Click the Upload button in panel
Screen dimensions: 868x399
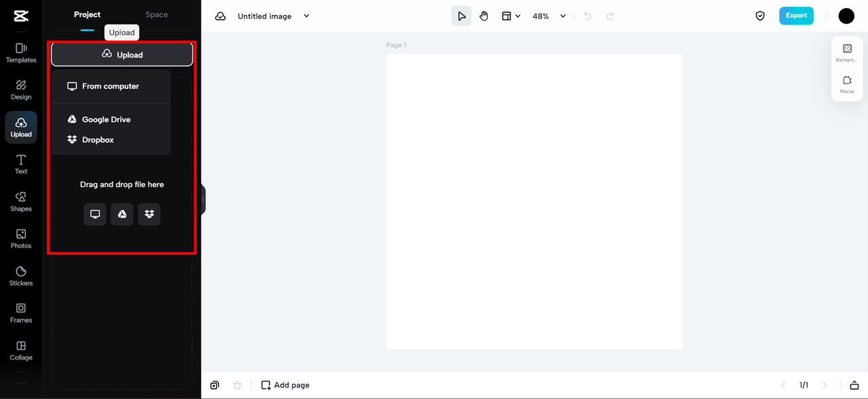click(x=122, y=55)
